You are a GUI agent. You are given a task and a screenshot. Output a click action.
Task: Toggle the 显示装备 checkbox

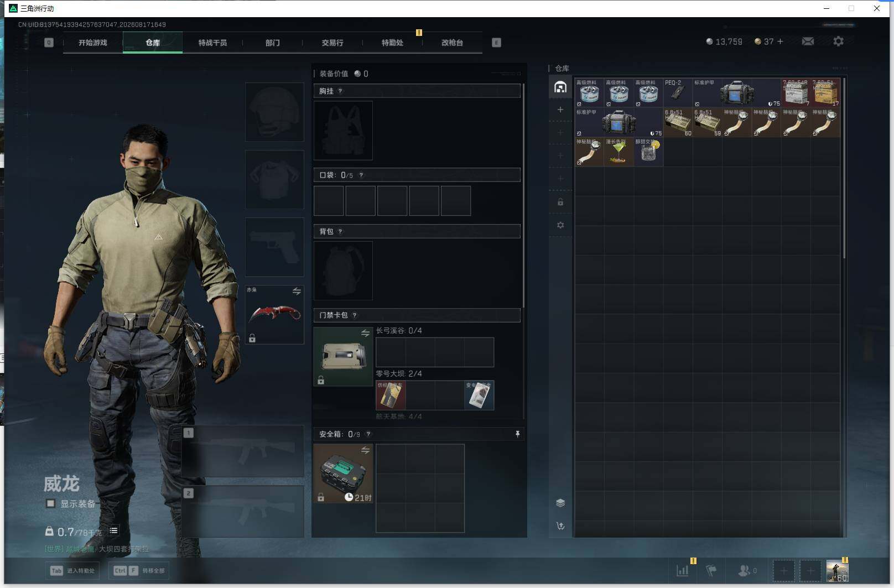tap(51, 503)
